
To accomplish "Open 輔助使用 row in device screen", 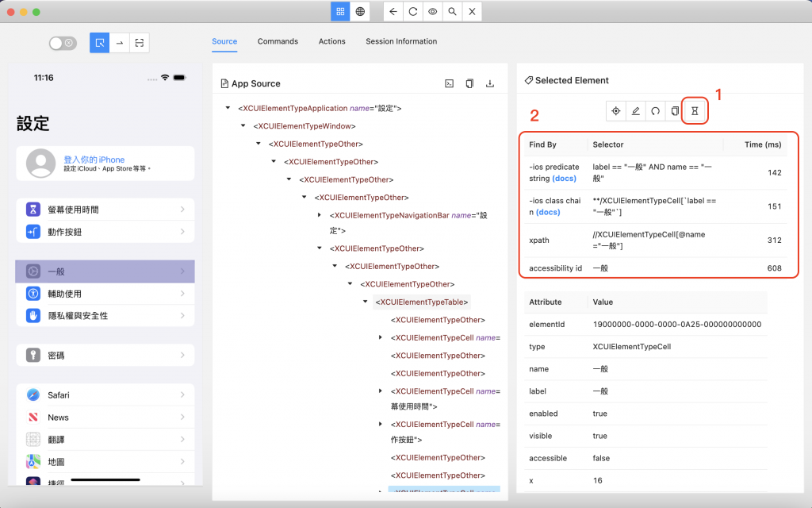I will 105,294.
